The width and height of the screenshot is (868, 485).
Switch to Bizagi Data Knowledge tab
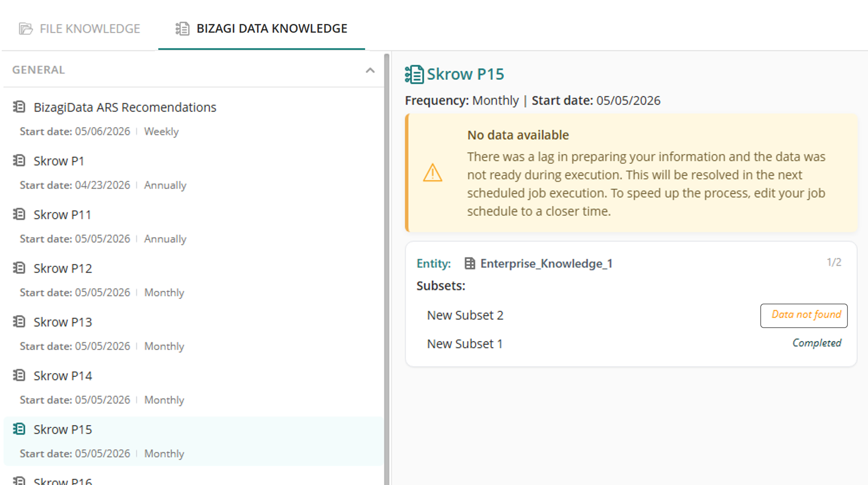(x=262, y=29)
